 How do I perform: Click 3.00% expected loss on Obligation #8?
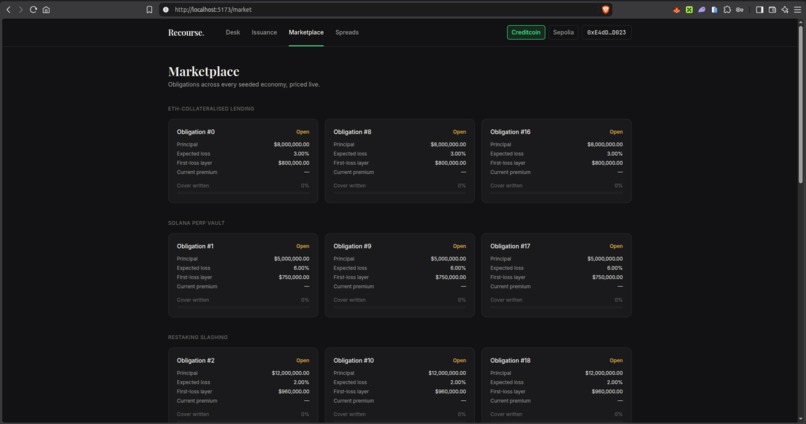(x=458, y=154)
